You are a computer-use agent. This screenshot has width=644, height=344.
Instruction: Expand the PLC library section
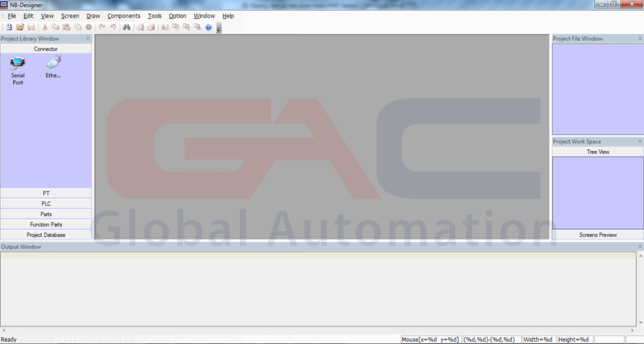[46, 204]
